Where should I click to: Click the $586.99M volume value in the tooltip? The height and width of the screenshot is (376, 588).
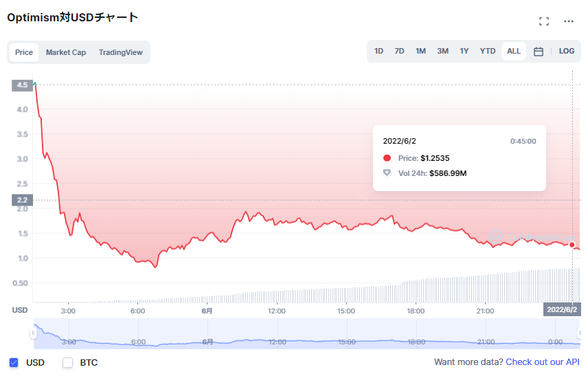448,173
